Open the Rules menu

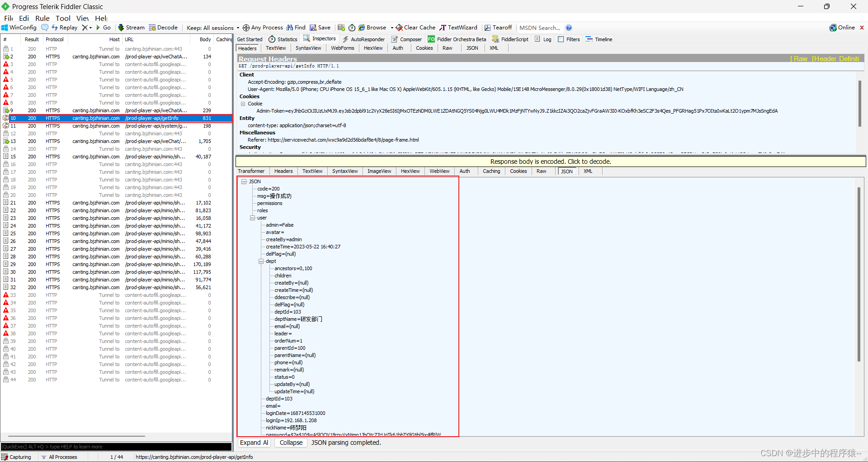click(x=42, y=18)
